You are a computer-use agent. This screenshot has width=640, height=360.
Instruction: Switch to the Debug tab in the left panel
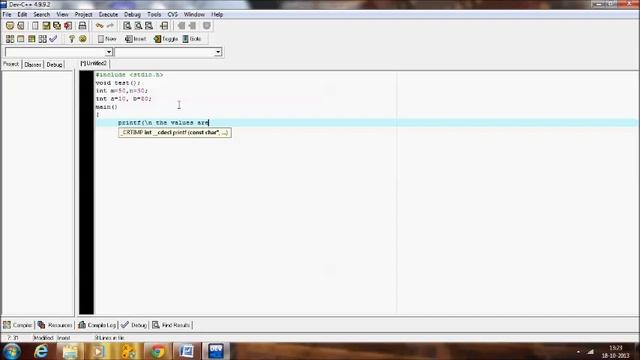54,64
